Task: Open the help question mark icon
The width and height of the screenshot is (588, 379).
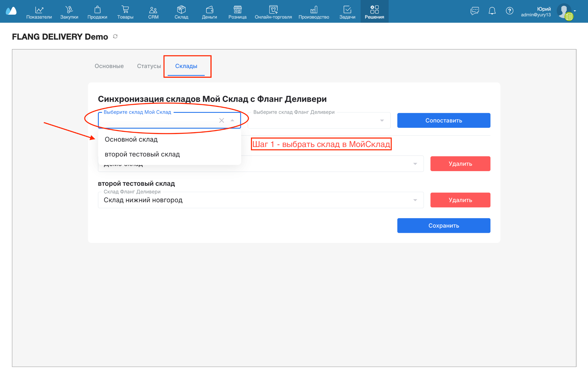Action: click(510, 11)
